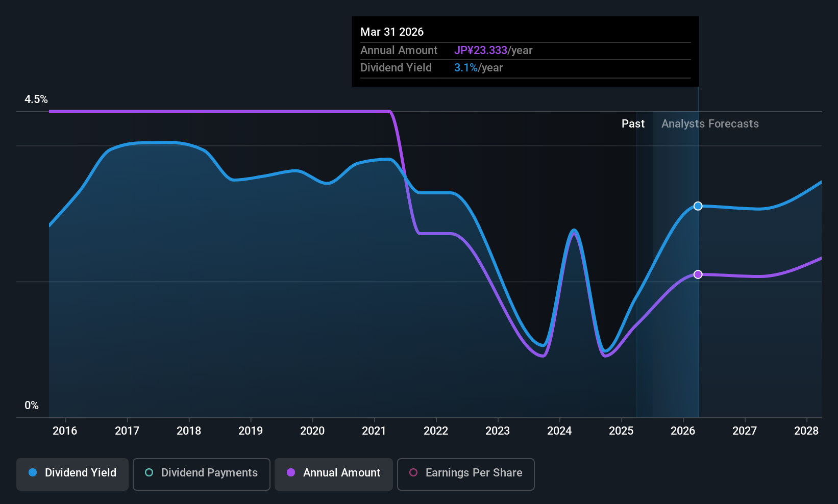Click the 2026 x-axis label
The image size is (838, 504).
point(683,431)
